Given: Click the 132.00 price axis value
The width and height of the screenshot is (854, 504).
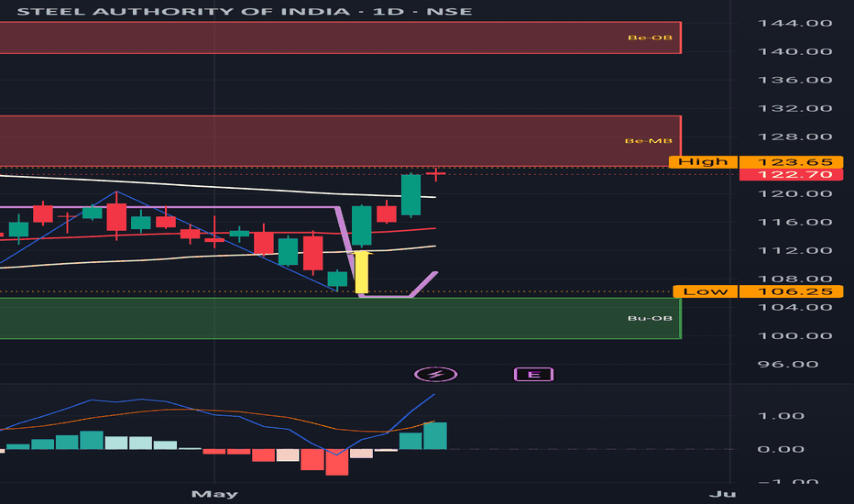Looking at the screenshot, I should point(795,108).
